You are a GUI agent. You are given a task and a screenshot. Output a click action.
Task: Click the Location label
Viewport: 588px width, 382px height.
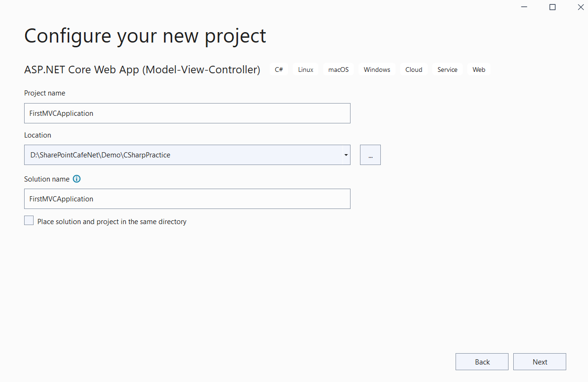pyautogui.click(x=38, y=135)
